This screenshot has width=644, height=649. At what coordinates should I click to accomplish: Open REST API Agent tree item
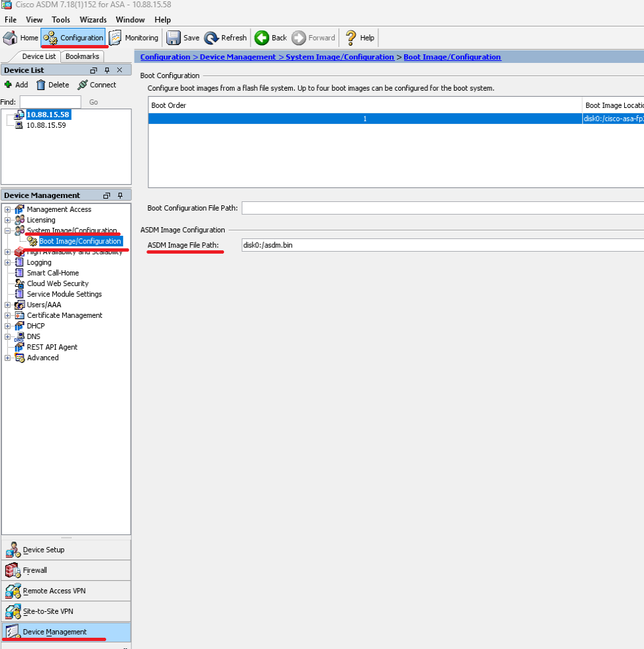(52, 347)
